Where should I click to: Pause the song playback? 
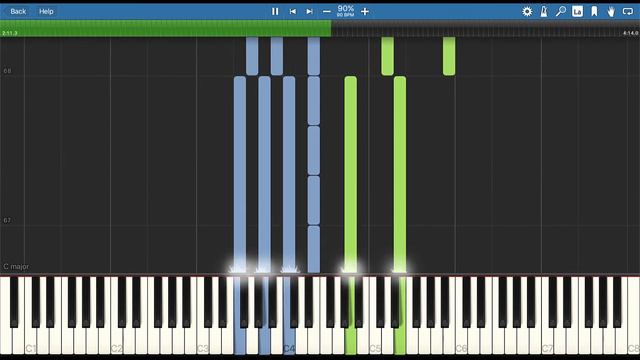275,11
